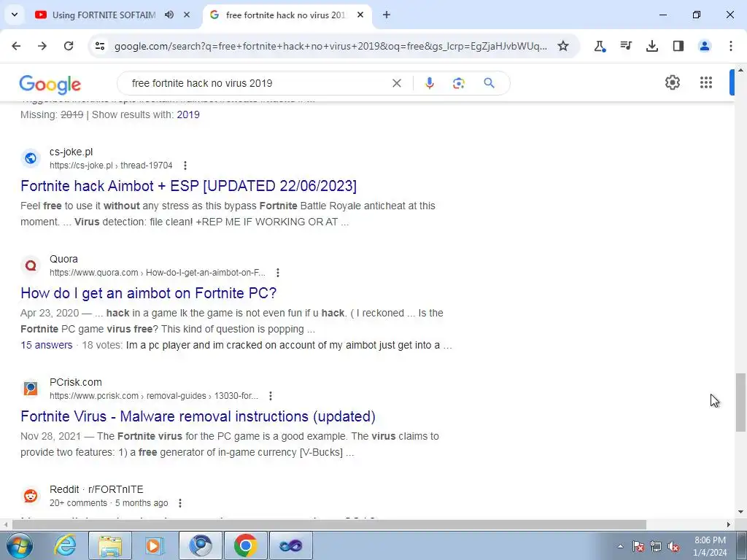This screenshot has width=747, height=560.
Task: Launch Internet Explorer from taskbar
Action: click(x=65, y=545)
